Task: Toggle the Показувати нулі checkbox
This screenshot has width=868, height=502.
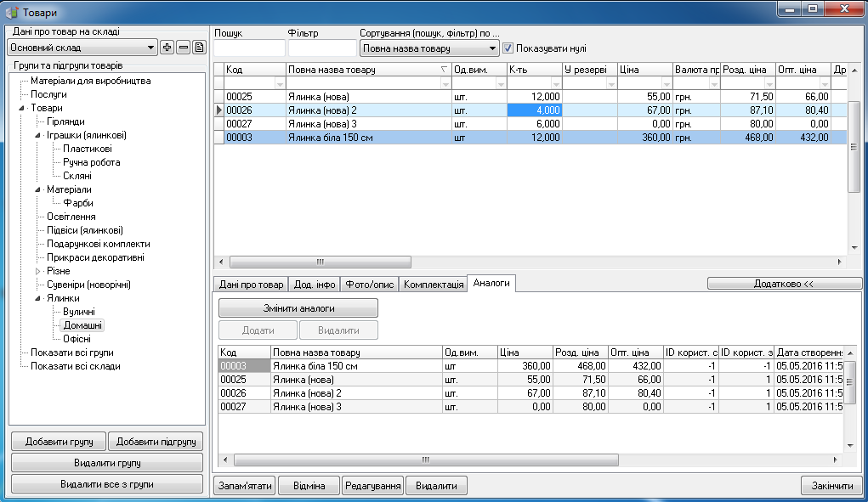Action: point(508,48)
